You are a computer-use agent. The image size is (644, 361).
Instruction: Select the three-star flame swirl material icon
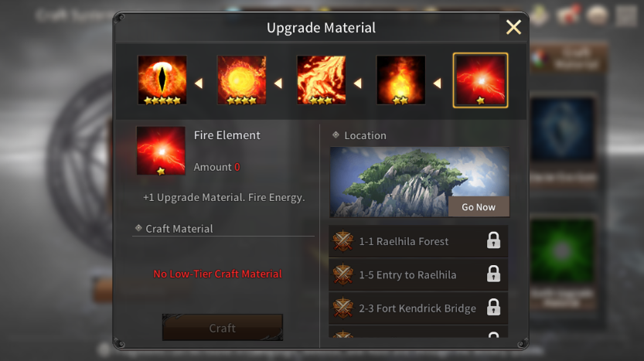point(321,80)
